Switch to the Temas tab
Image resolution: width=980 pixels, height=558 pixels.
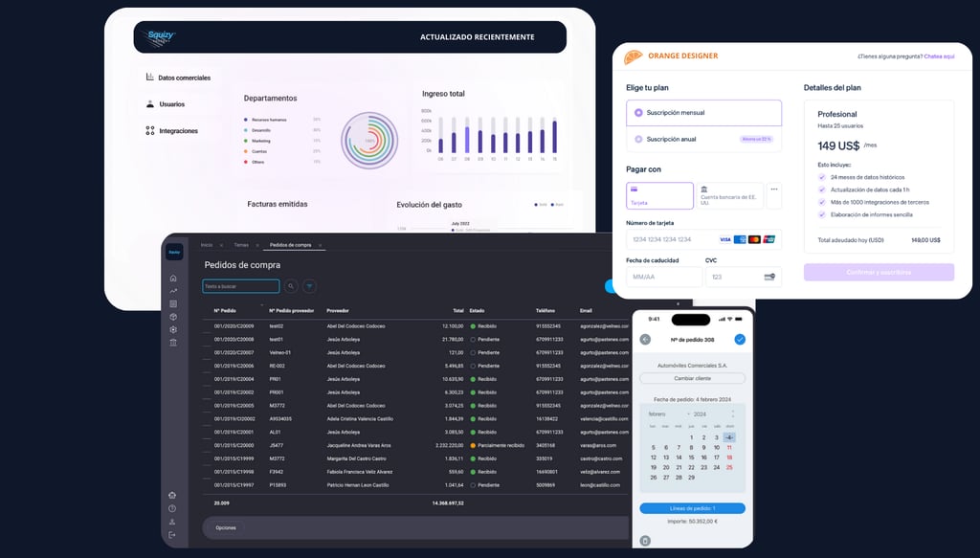(241, 245)
